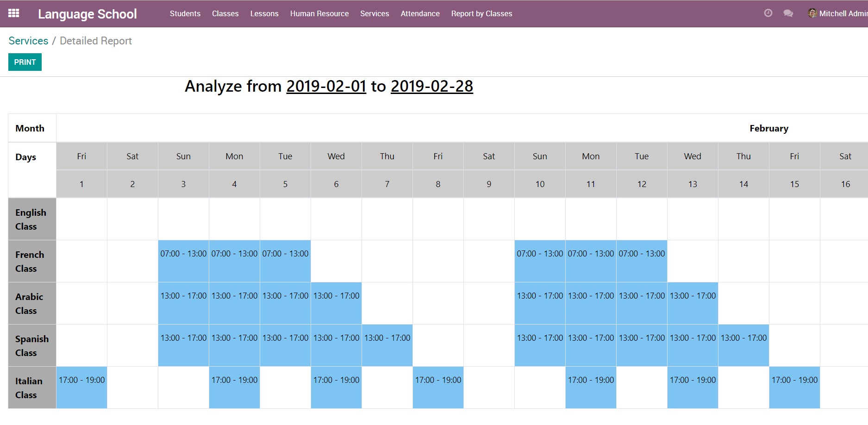Click Spanish Class slot on Thursday 14
The image size is (868, 425).
coord(743,345)
